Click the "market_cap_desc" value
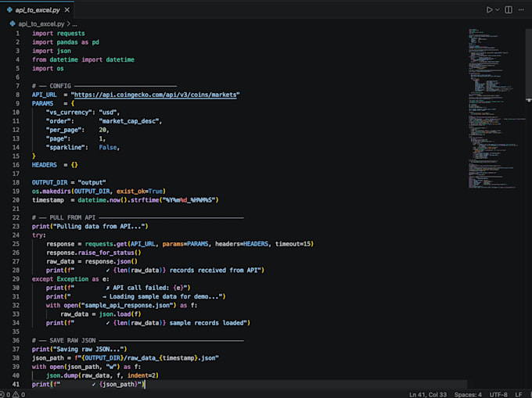The width and height of the screenshot is (532, 398). [x=131, y=121]
